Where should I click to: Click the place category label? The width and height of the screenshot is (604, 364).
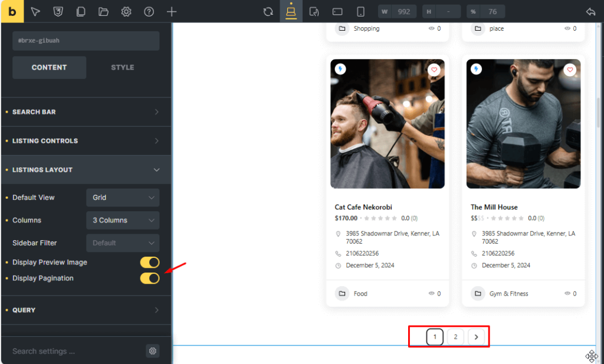click(x=496, y=28)
